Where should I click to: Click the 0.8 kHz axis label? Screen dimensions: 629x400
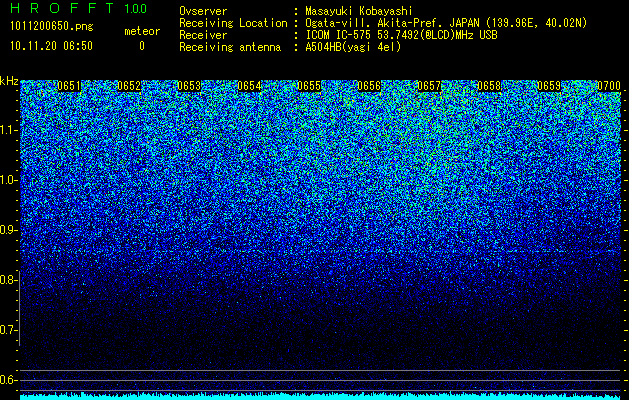(9, 280)
